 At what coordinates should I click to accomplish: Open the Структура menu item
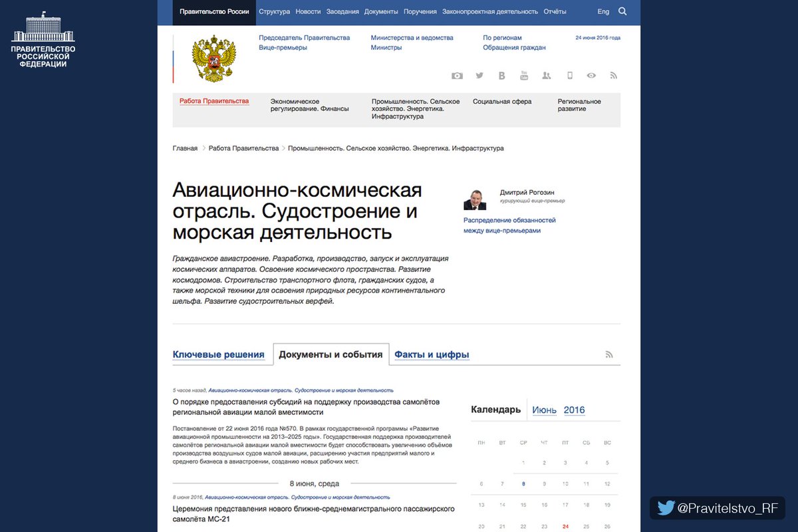[x=275, y=12]
